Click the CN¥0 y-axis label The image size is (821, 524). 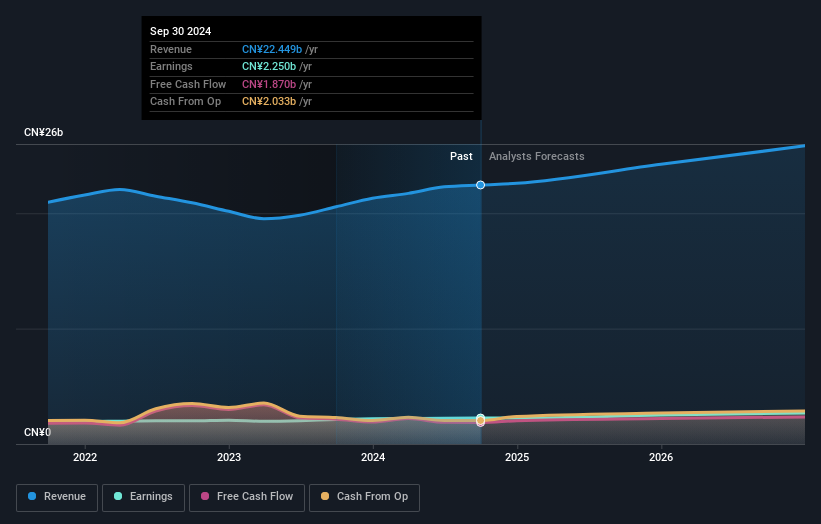(x=37, y=432)
